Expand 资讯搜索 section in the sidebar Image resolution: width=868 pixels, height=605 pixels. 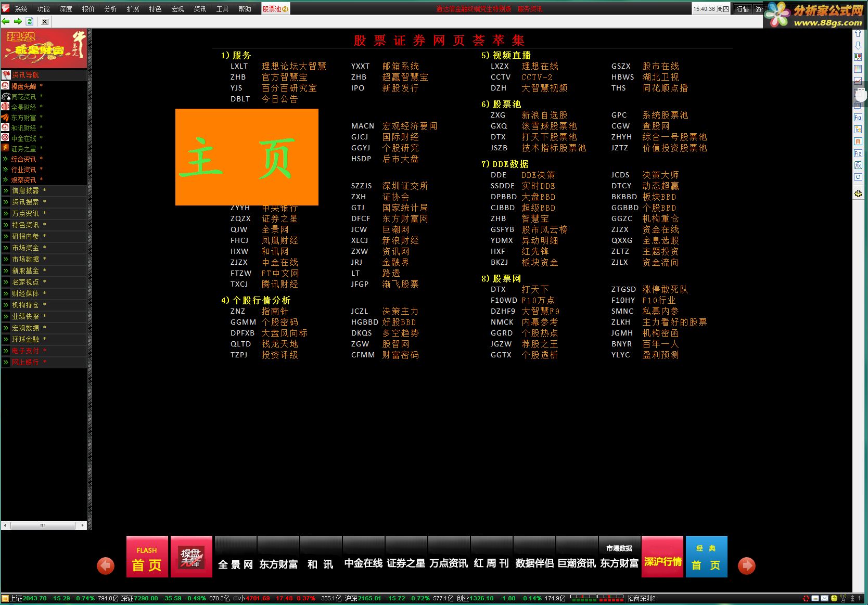pyautogui.click(x=44, y=202)
